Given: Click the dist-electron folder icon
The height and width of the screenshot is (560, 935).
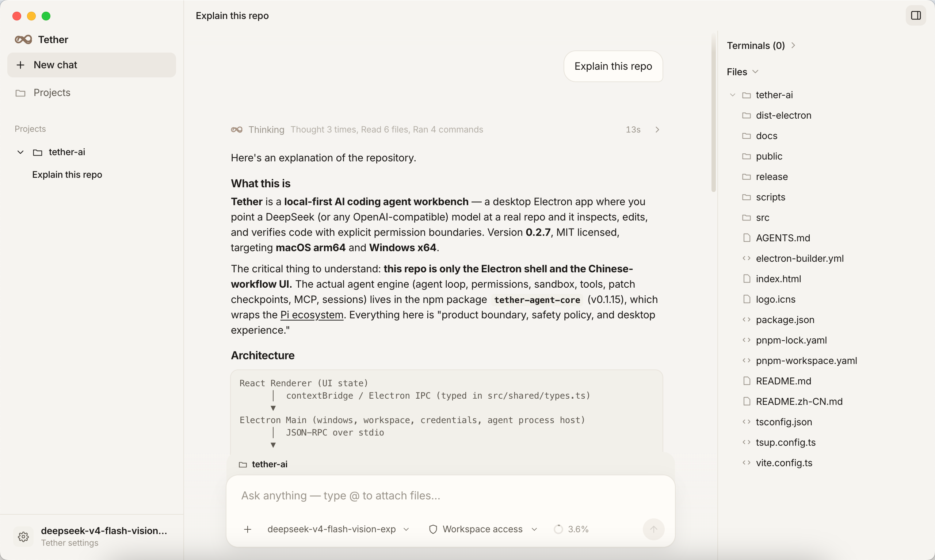Looking at the screenshot, I should 746,115.
